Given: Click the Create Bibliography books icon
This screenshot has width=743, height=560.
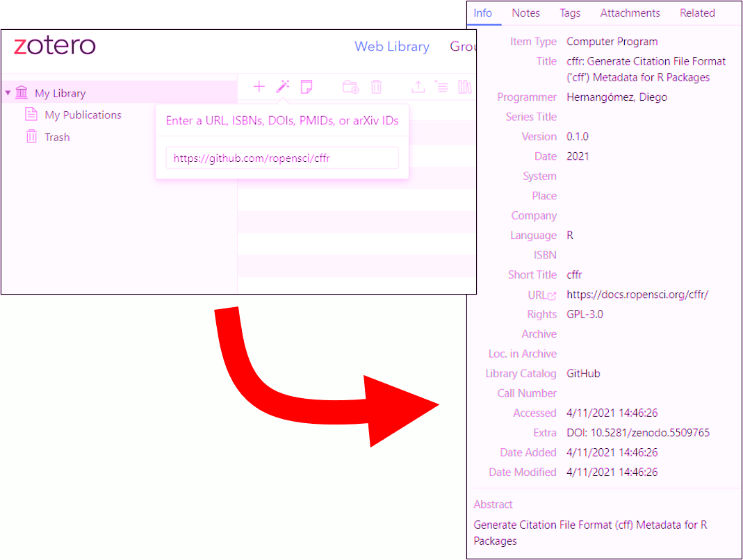Looking at the screenshot, I should (464, 87).
